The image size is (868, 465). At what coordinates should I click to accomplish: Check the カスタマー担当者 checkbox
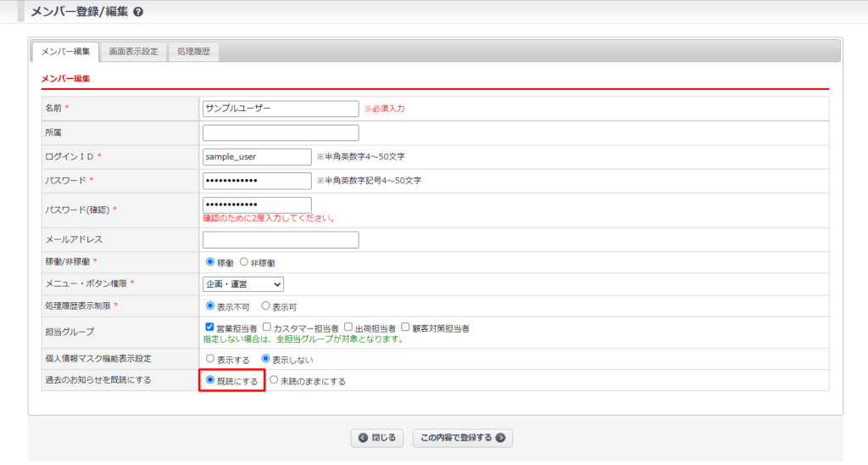pyautogui.click(x=267, y=328)
